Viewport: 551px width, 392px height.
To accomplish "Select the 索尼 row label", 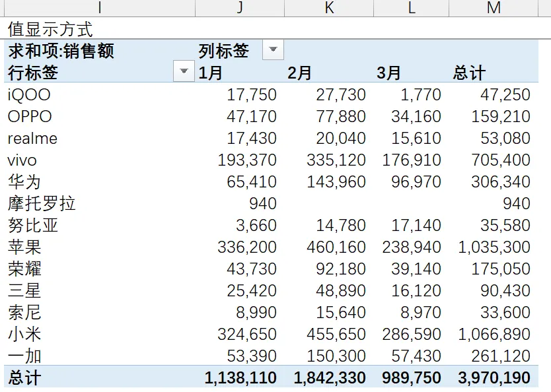I will pos(24,312).
